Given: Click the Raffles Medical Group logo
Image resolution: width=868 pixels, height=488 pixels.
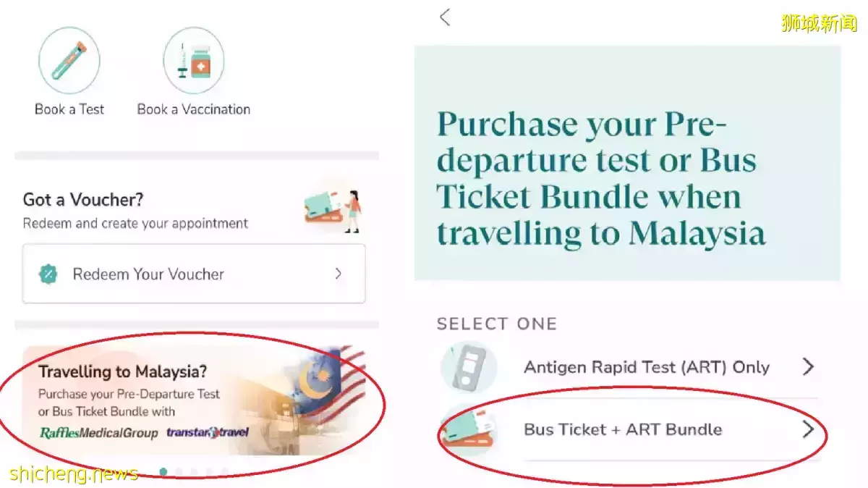Looking at the screenshot, I should click(x=98, y=432).
